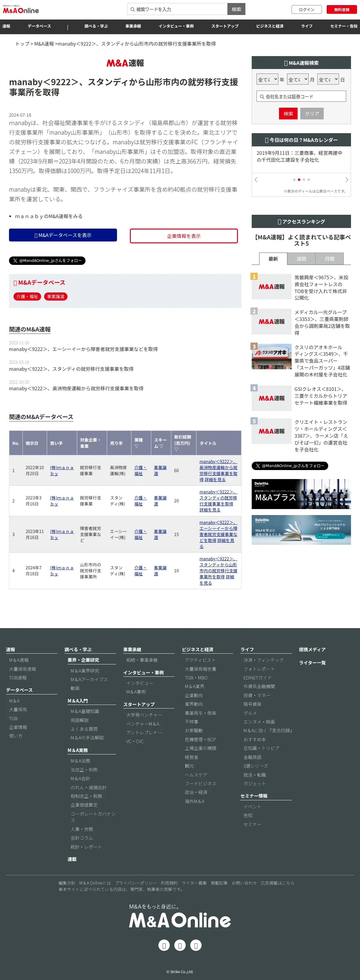
Task: Click the blue M&Aデータベースを表示 button
Action: [x=63, y=235]
